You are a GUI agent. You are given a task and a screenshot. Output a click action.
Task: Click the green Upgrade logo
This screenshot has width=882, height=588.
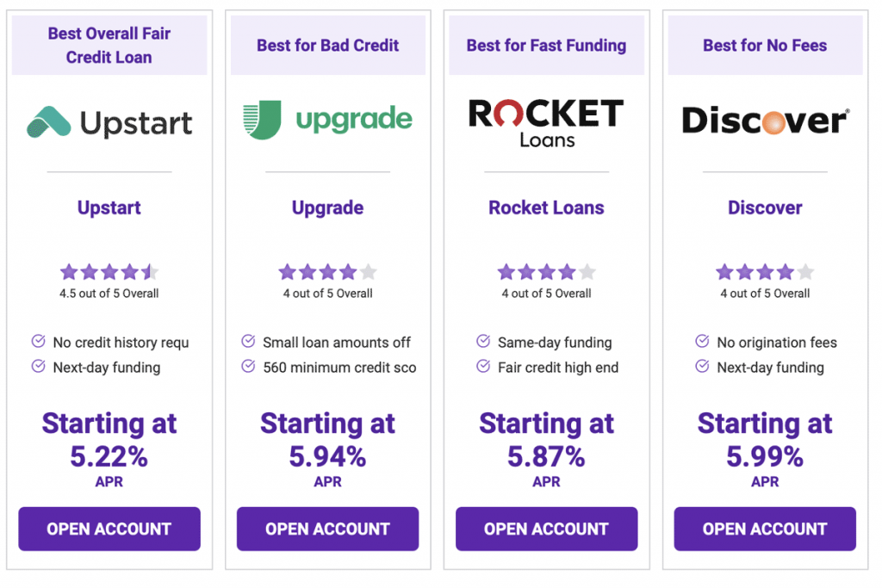point(327,119)
